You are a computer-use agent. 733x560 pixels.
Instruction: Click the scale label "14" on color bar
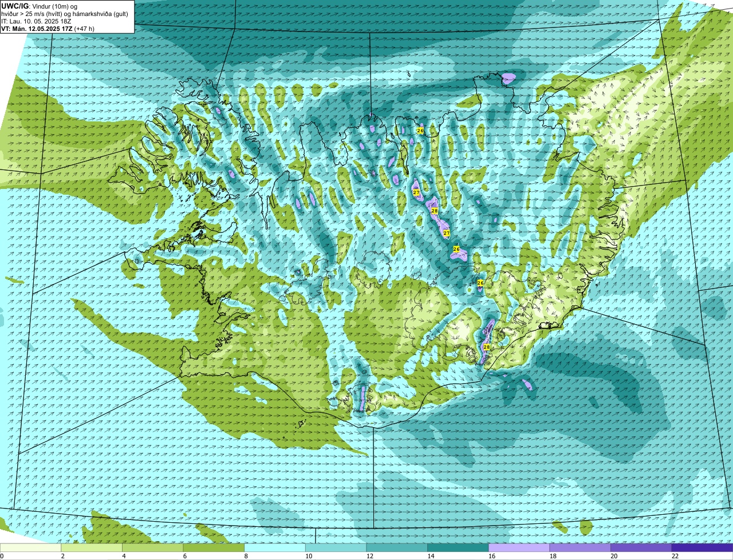point(431,556)
